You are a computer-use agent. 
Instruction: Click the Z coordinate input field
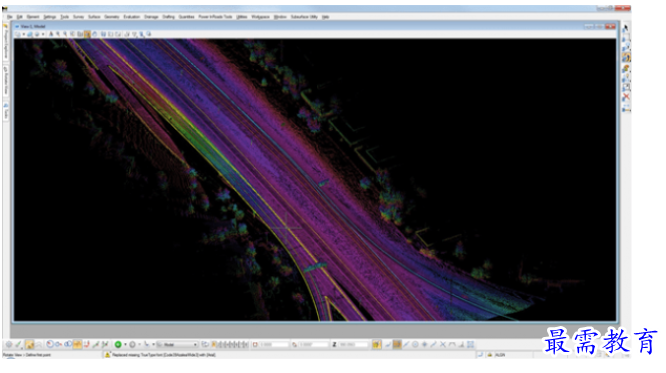coord(353,345)
